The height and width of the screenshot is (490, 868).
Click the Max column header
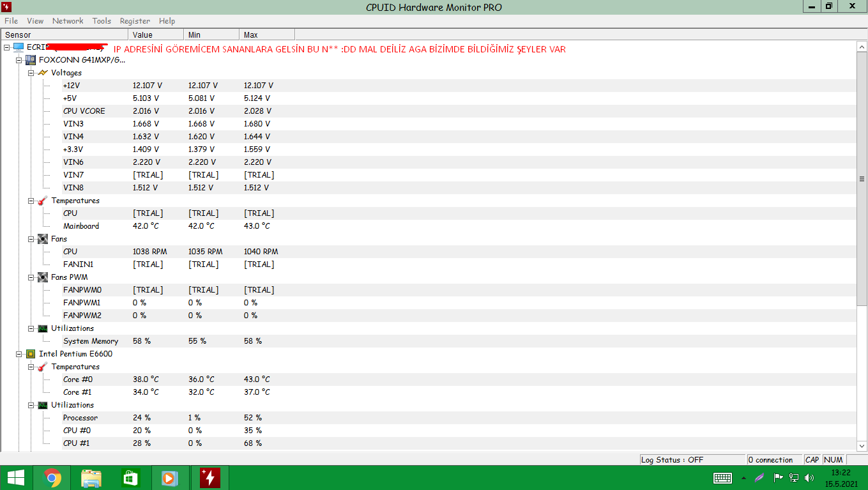pyautogui.click(x=267, y=34)
